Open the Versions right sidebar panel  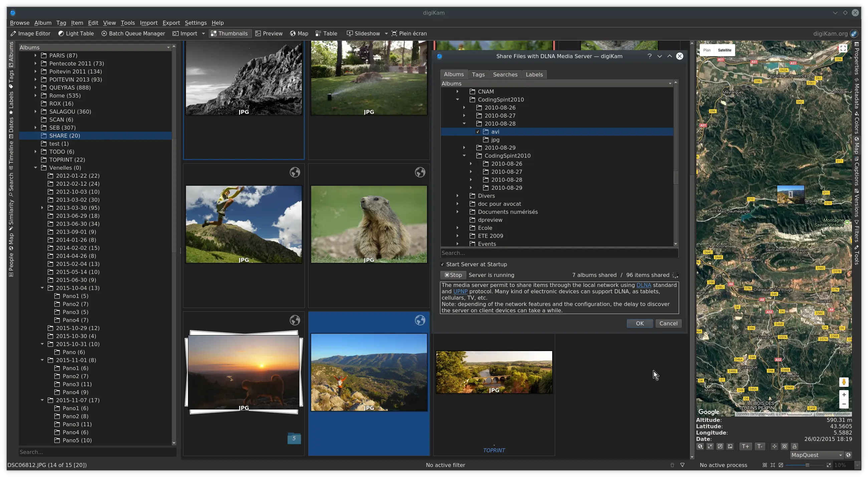[x=856, y=203]
